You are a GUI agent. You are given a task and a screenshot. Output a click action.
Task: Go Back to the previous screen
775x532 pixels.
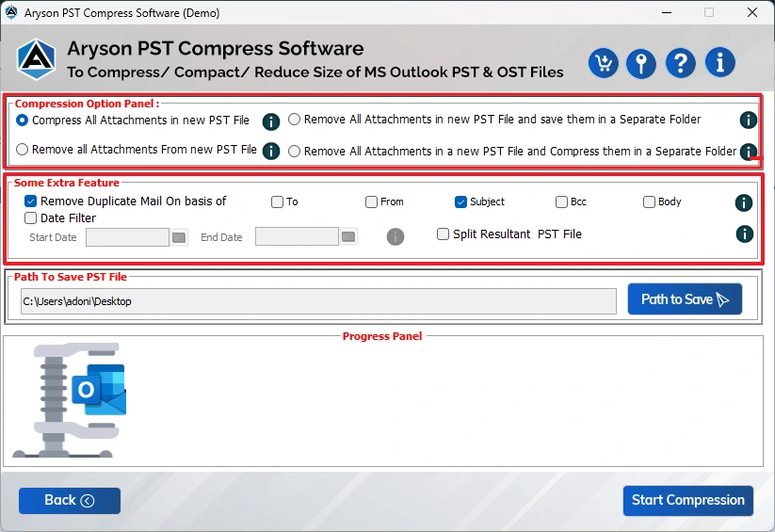[x=70, y=501]
